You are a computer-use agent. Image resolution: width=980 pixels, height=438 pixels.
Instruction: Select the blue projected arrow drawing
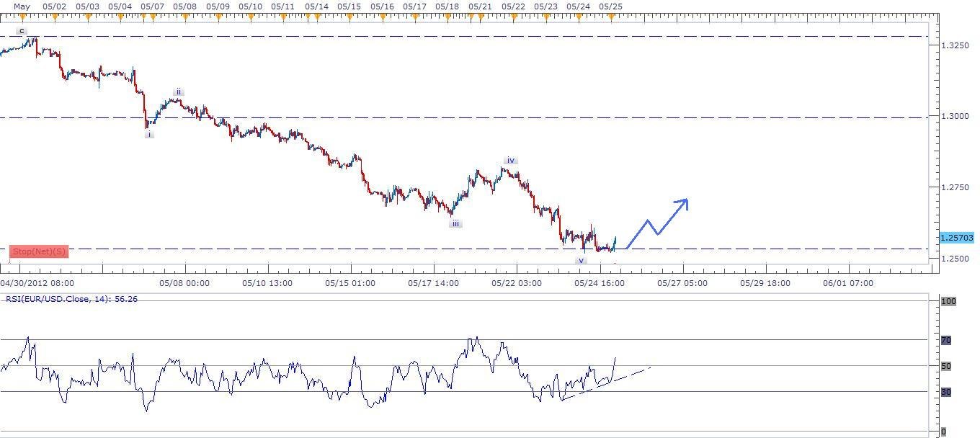[x=656, y=222]
